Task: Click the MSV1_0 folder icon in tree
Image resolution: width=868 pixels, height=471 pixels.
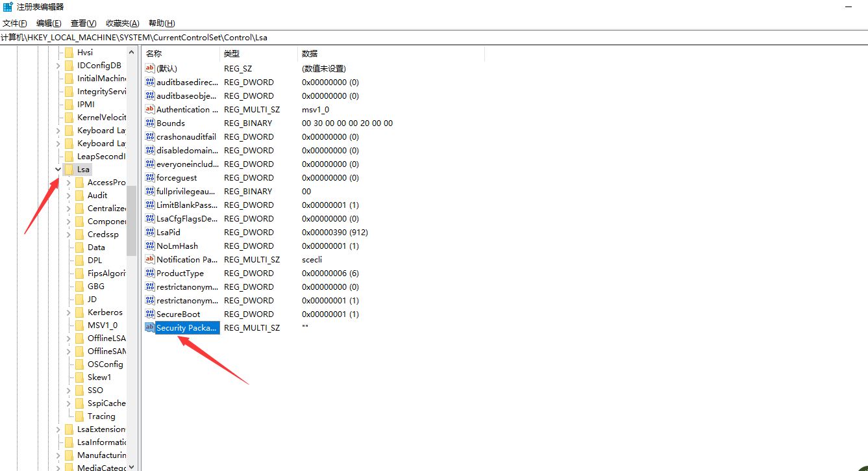Action: click(x=79, y=325)
